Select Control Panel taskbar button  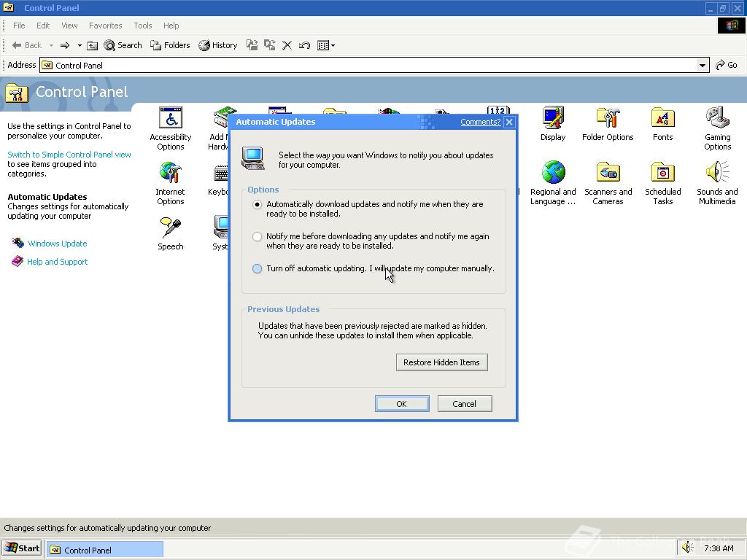(105, 550)
